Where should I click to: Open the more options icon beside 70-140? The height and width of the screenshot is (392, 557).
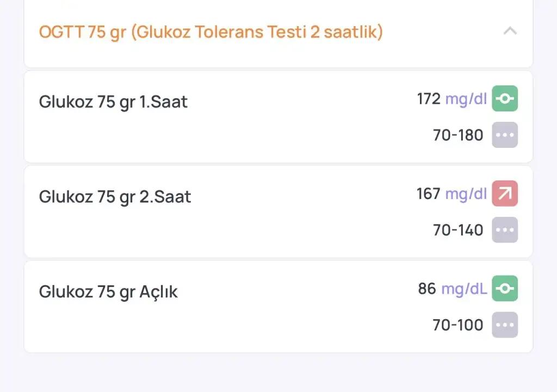[x=505, y=230]
